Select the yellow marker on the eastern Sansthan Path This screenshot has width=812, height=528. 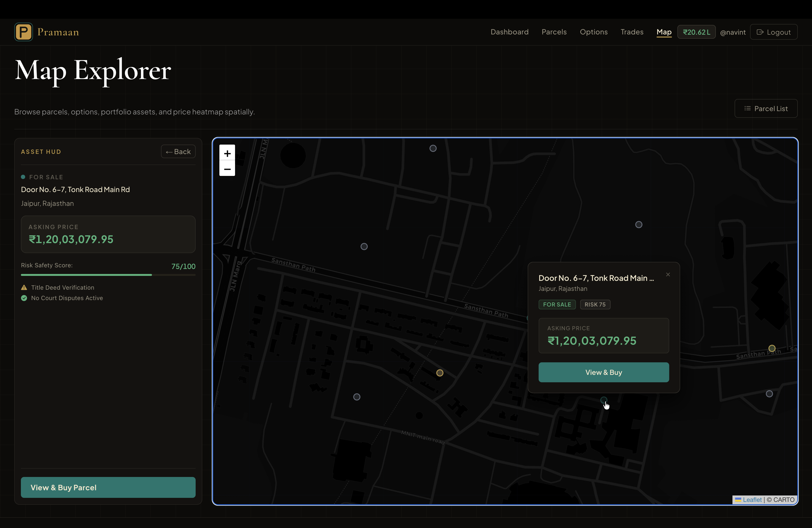tap(772, 348)
